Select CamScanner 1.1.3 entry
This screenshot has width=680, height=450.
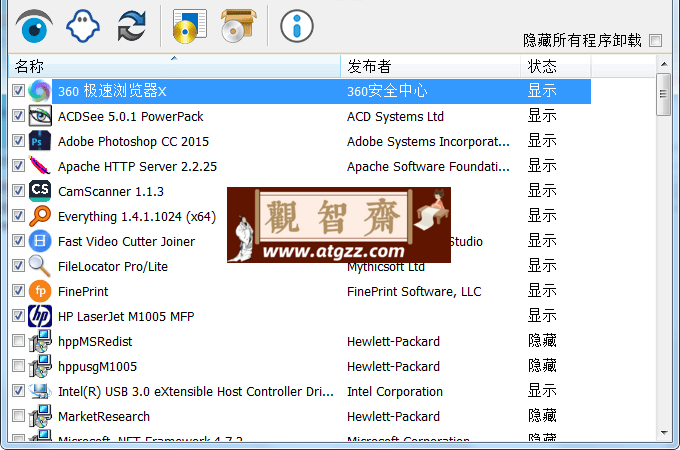tap(111, 192)
